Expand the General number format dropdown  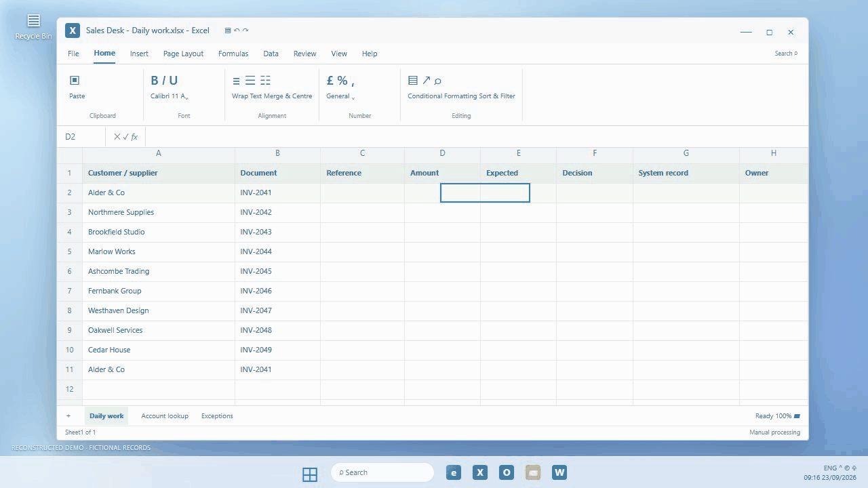340,96
